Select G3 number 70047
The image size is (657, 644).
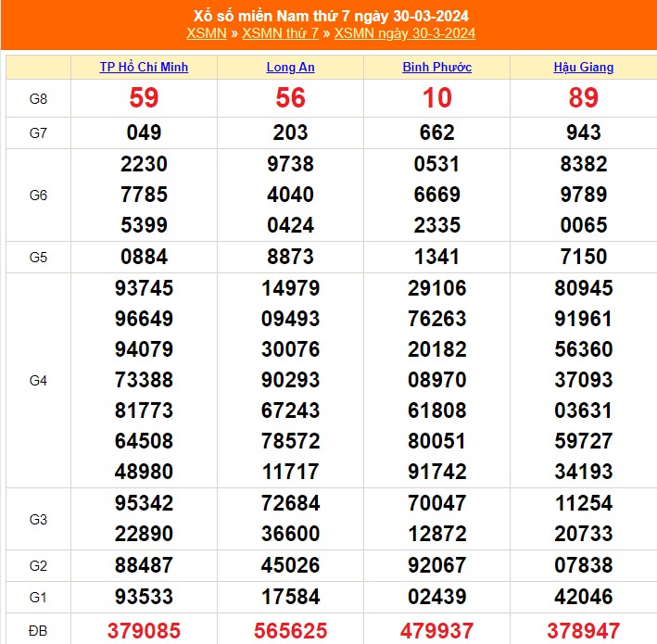coord(437,503)
